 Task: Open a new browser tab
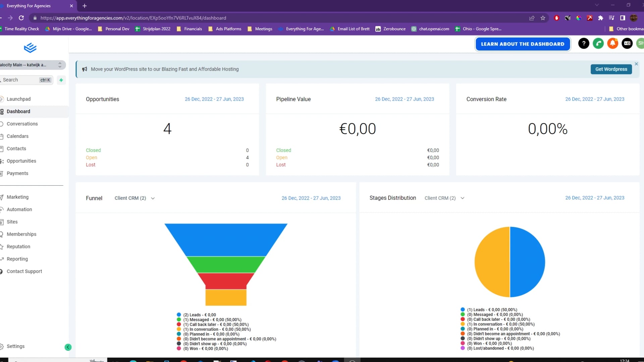point(85,6)
